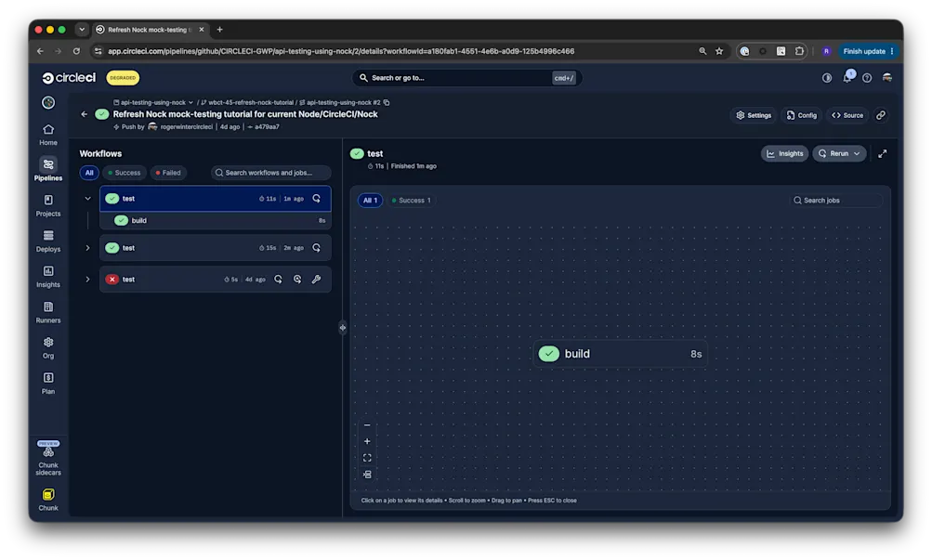Switch to the Refresh Nock browser tab
The width and height of the screenshot is (932, 560).
click(x=150, y=29)
